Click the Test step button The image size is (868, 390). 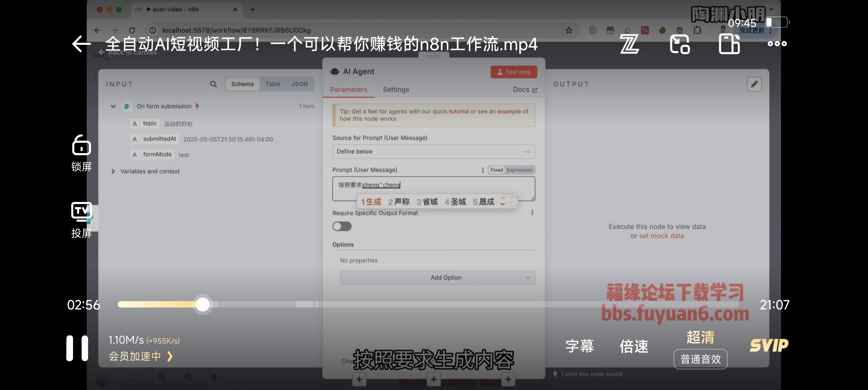pyautogui.click(x=513, y=72)
